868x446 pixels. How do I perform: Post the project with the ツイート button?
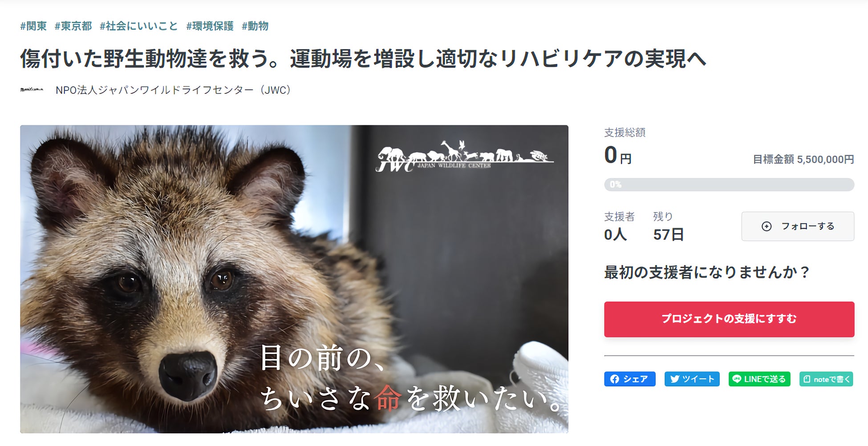tap(692, 379)
